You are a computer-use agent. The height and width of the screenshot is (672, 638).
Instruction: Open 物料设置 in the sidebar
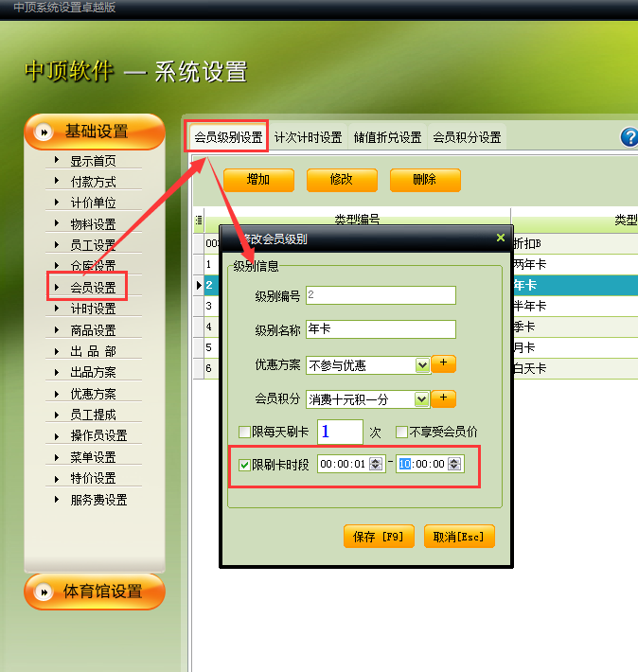[x=93, y=224]
